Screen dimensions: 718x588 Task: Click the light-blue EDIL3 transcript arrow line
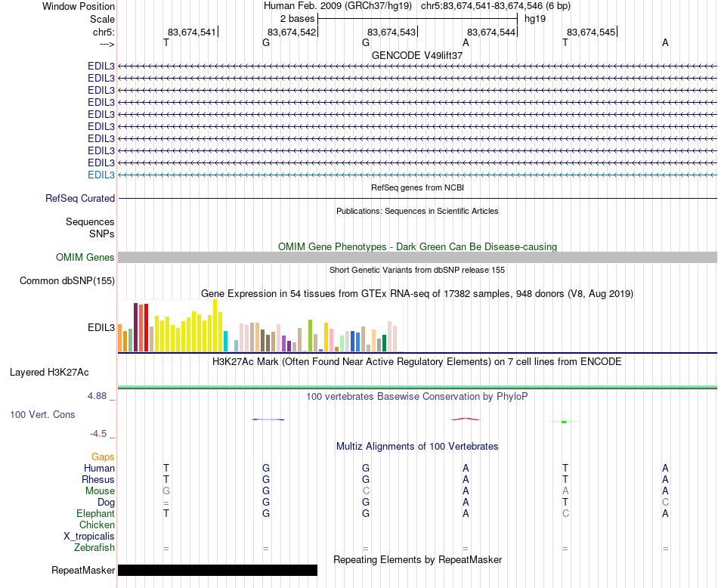coord(417,175)
